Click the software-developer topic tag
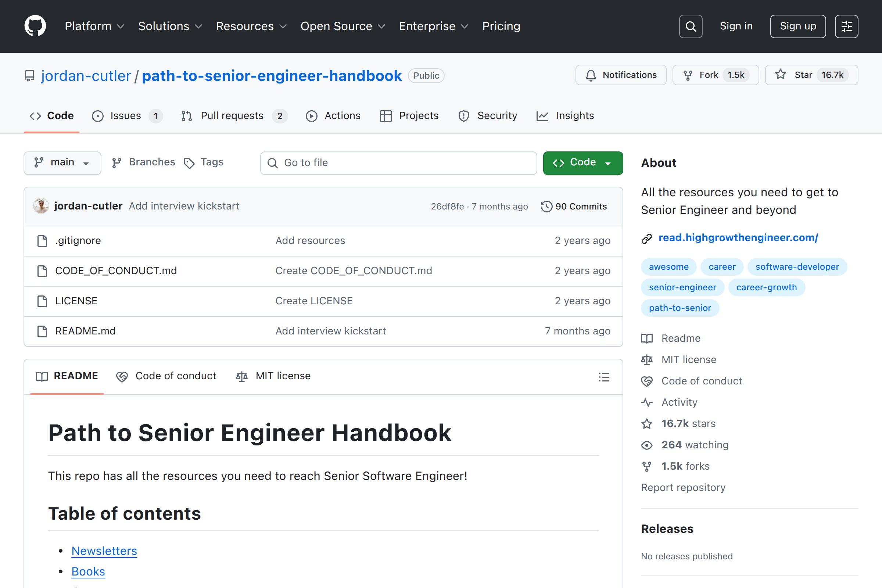 [x=797, y=267]
